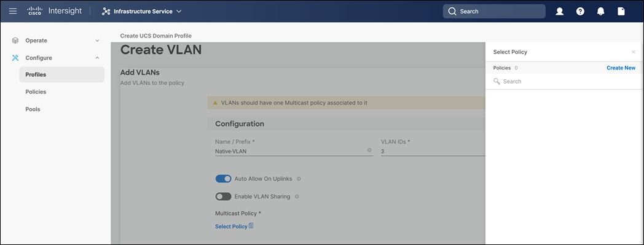Click the VLAN IDs field
Screen dimensions: 644x245
pos(433,152)
